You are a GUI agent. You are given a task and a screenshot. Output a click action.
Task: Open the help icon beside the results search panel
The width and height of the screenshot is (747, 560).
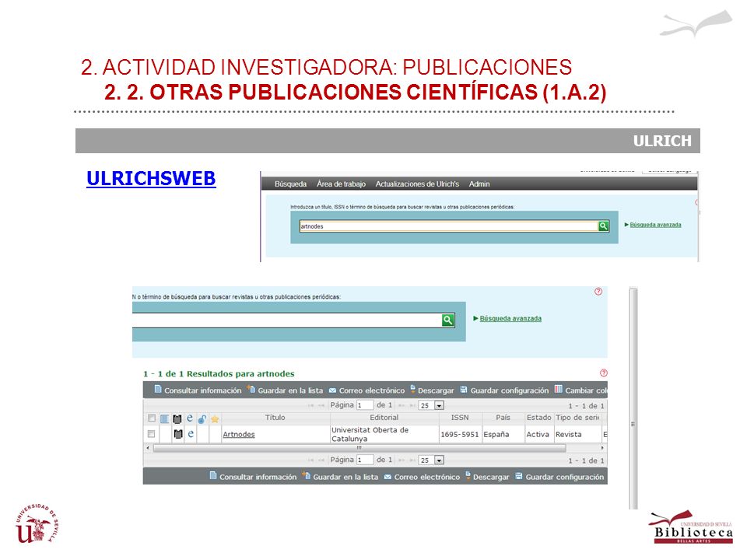(598, 292)
